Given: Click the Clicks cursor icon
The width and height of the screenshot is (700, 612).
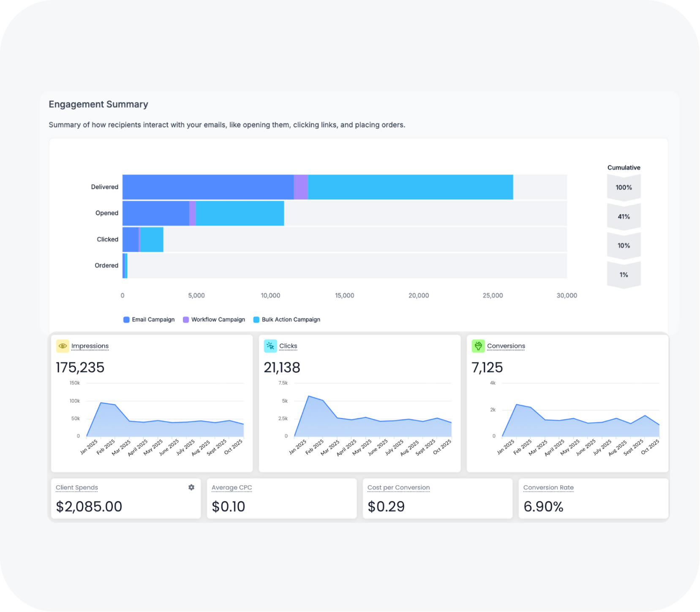Looking at the screenshot, I should (270, 346).
